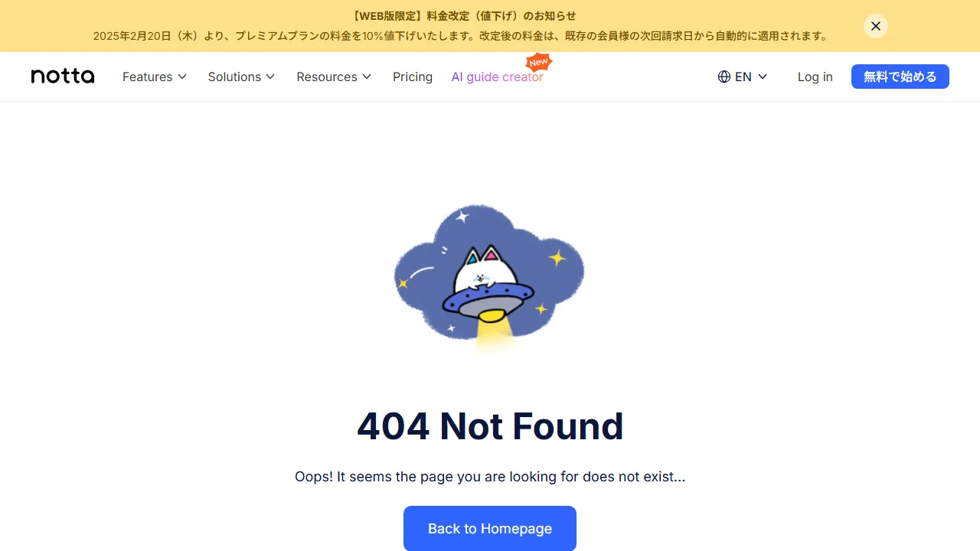This screenshot has width=980, height=551.
Task: Open the EN language selector
Action: [x=743, y=77]
